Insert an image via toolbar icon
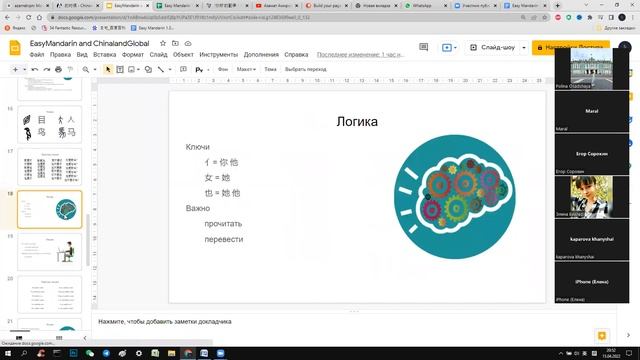This screenshot has height=360, width=640. (x=131, y=70)
